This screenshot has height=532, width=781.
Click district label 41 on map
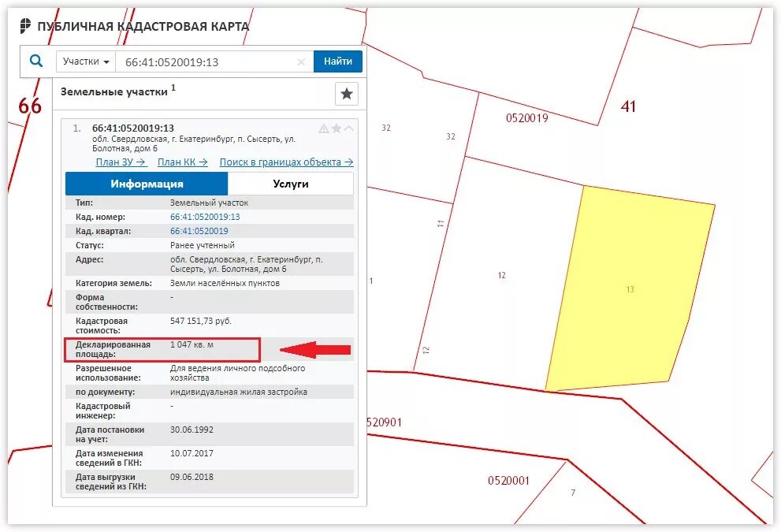(629, 106)
